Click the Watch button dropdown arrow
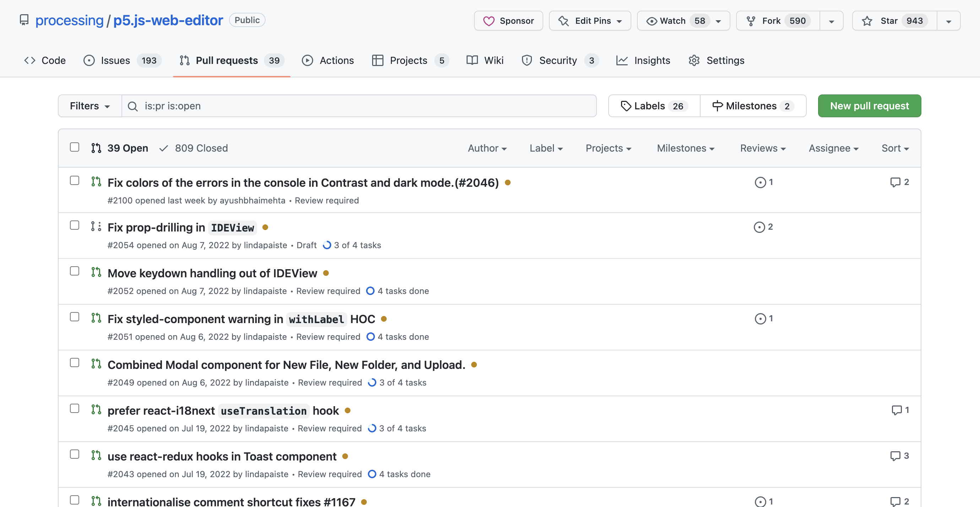 718,21
